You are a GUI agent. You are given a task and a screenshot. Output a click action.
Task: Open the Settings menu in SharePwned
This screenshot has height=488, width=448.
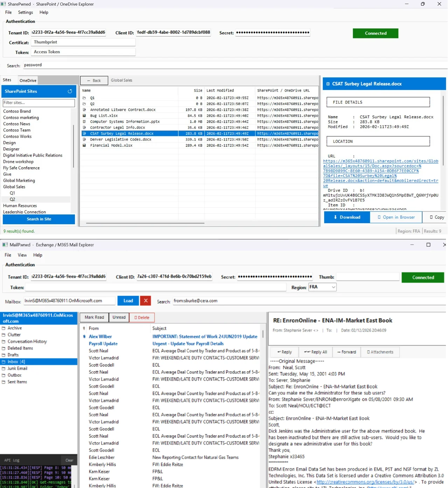pyautogui.click(x=25, y=12)
